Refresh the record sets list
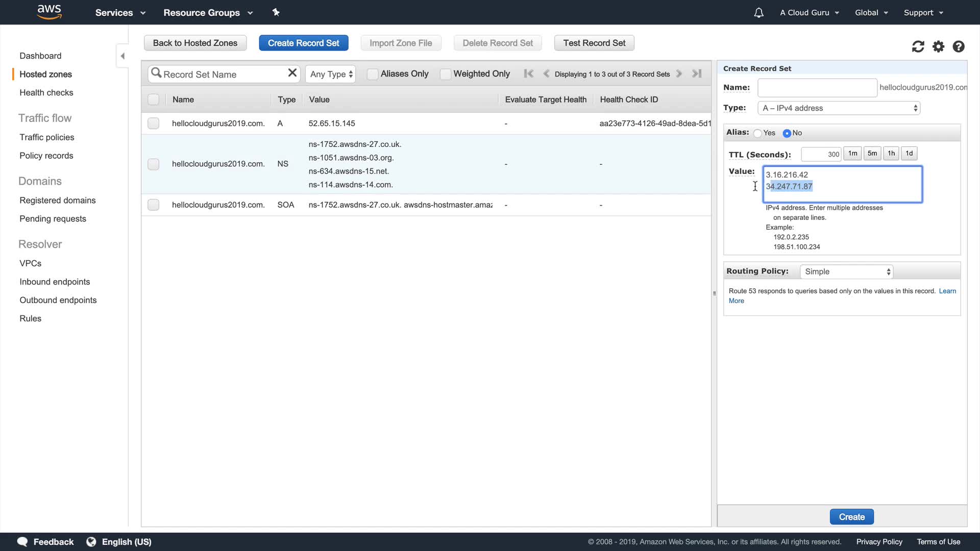Image resolution: width=980 pixels, height=551 pixels. click(918, 47)
